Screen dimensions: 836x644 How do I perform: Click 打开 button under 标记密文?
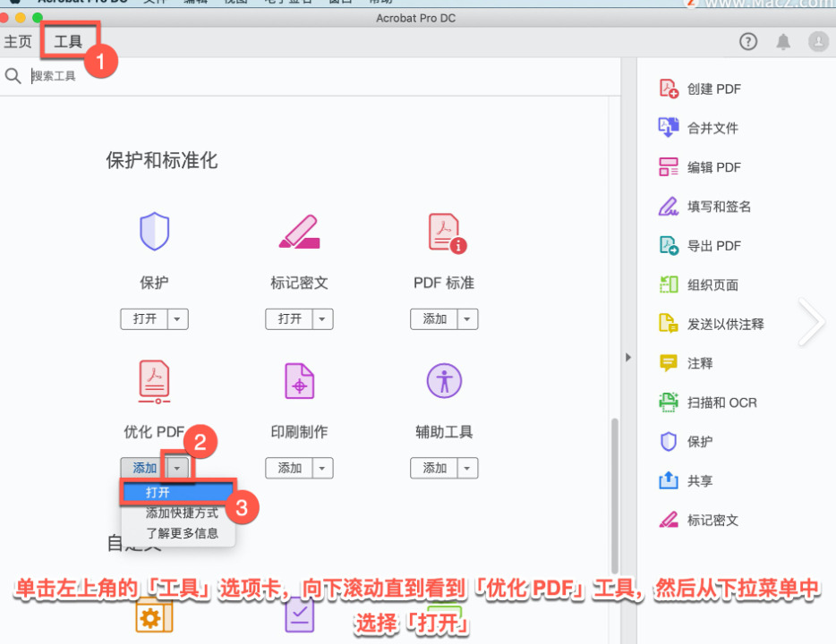289,319
